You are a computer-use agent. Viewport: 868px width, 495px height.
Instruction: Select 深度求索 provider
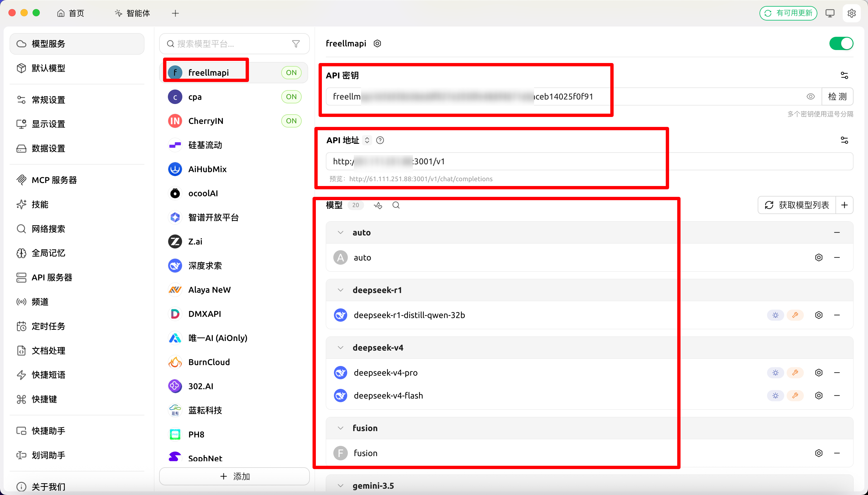pyautogui.click(x=234, y=266)
